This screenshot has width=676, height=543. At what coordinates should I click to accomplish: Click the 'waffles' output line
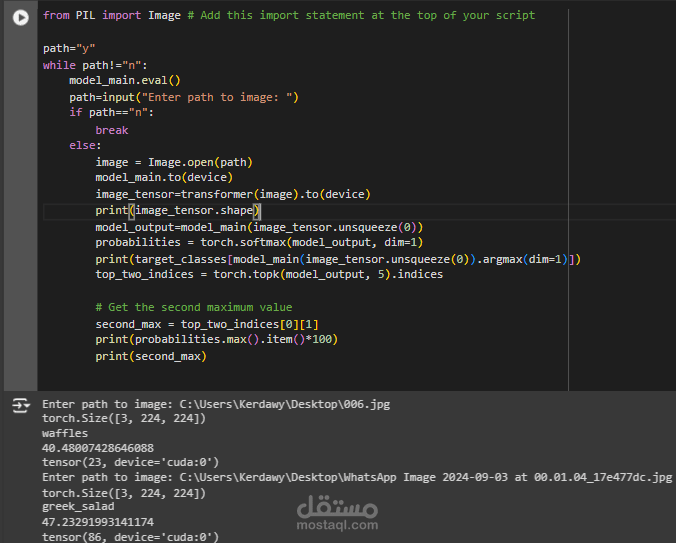(65, 433)
